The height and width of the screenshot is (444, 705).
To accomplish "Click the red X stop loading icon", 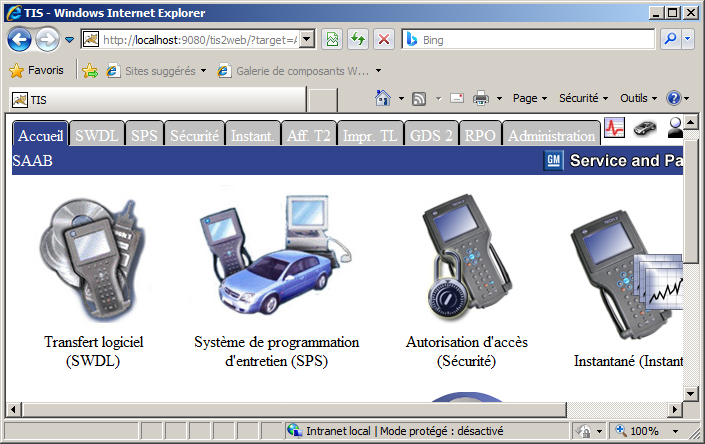I will tap(382, 40).
